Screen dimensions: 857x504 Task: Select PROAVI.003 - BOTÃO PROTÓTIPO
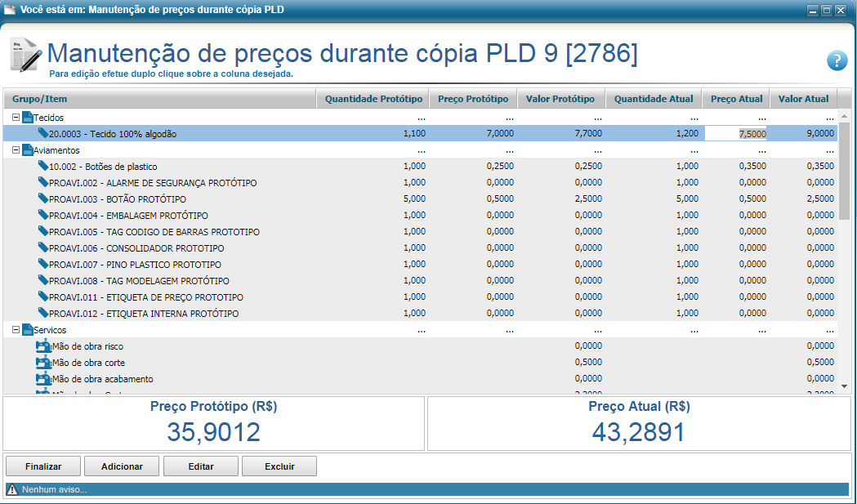tap(420, 199)
